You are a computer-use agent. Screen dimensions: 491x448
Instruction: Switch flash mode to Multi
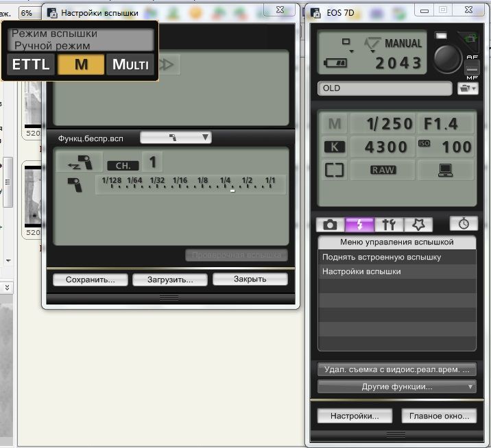[x=130, y=64]
